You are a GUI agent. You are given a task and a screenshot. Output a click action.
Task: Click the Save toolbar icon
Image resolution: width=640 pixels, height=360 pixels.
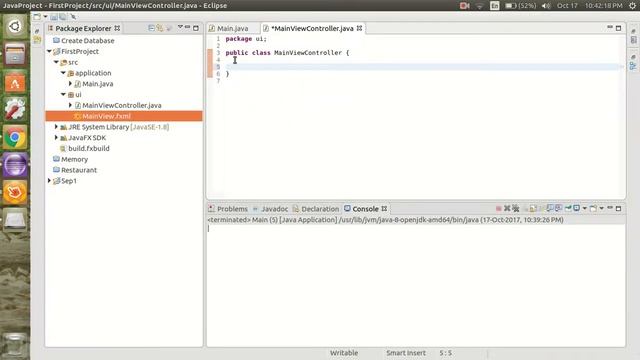[54, 17]
